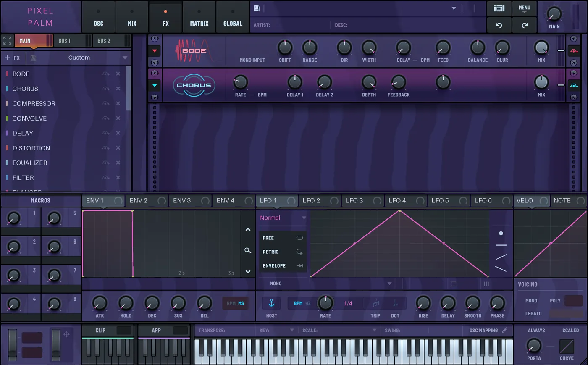Enable the CLIP switch
Viewport: 588px width, 365px height.
click(124, 331)
